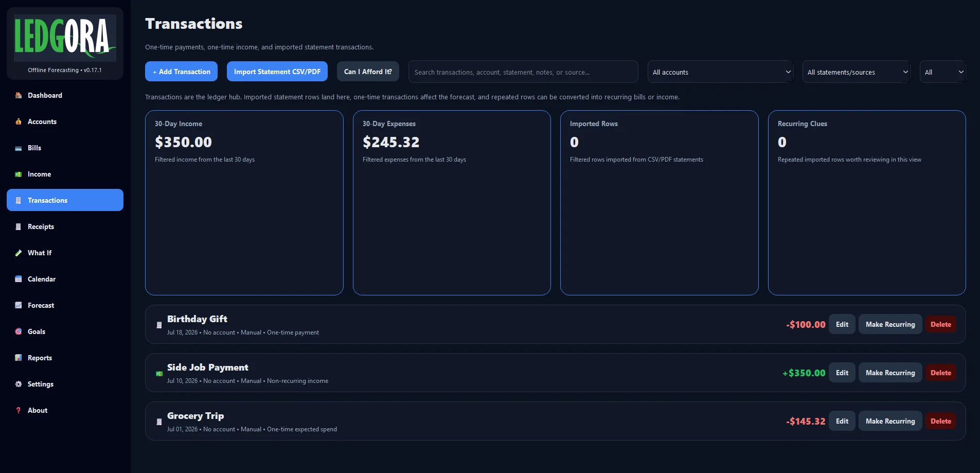Edit the Side Job Payment transaction

842,373
